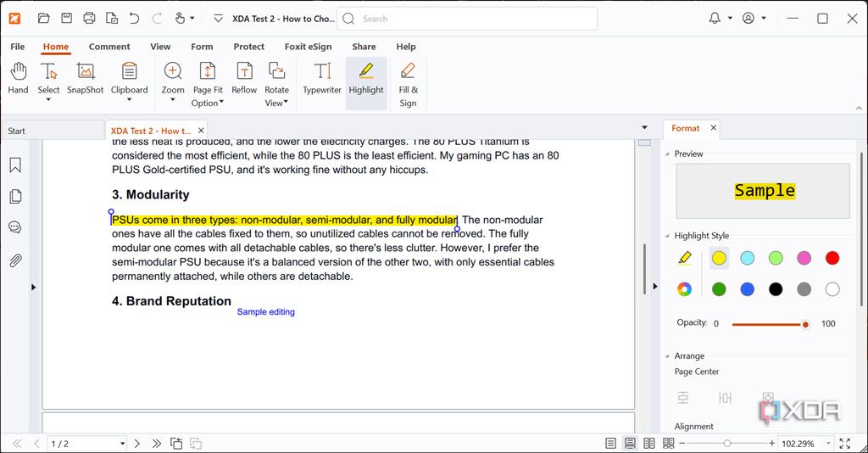Open the Pages thumbnail panel

tap(15, 196)
